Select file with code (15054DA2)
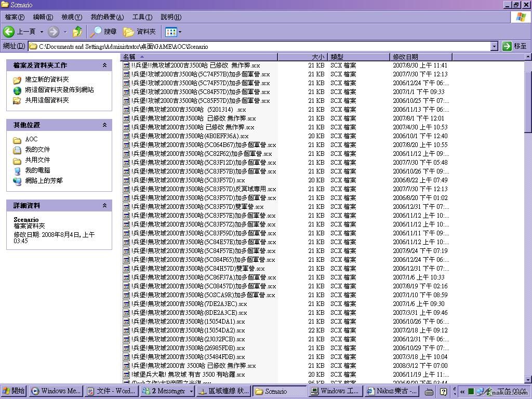 tap(188, 330)
